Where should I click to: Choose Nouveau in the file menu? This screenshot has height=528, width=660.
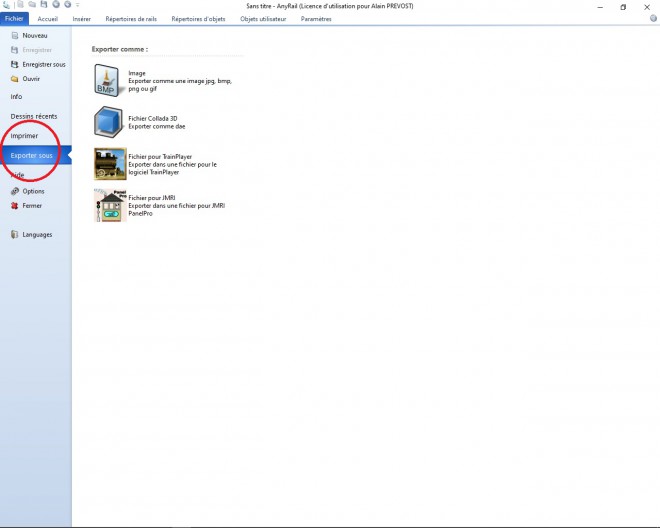(36, 35)
